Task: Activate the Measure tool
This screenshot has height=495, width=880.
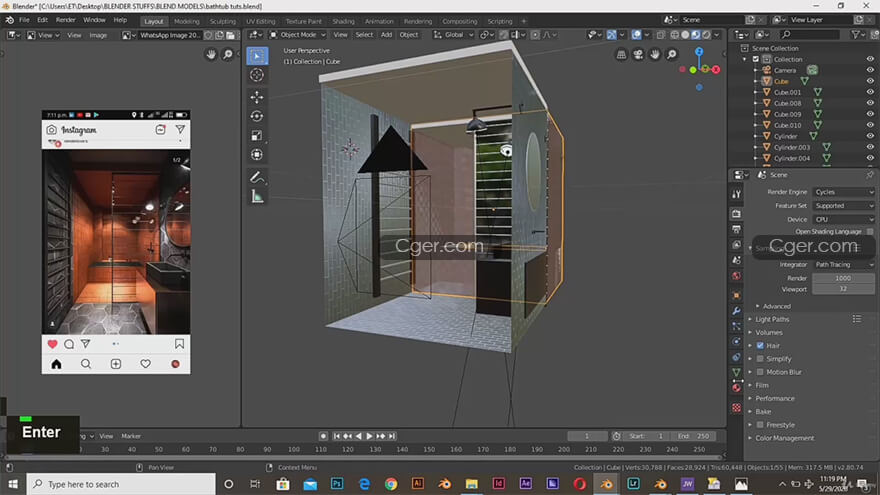Action: 257,196
